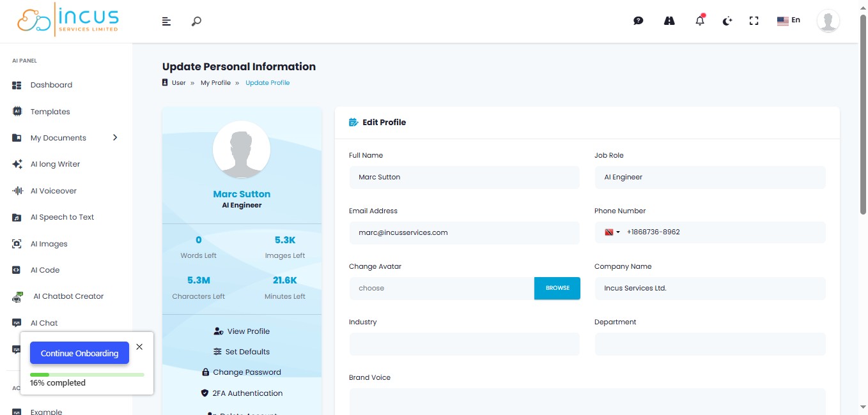Close the onboarding popup

(x=139, y=347)
